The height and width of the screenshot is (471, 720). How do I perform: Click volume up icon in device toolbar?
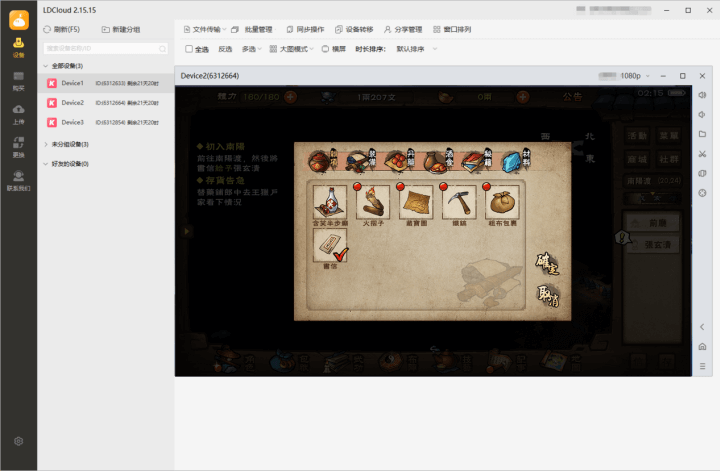click(x=702, y=95)
